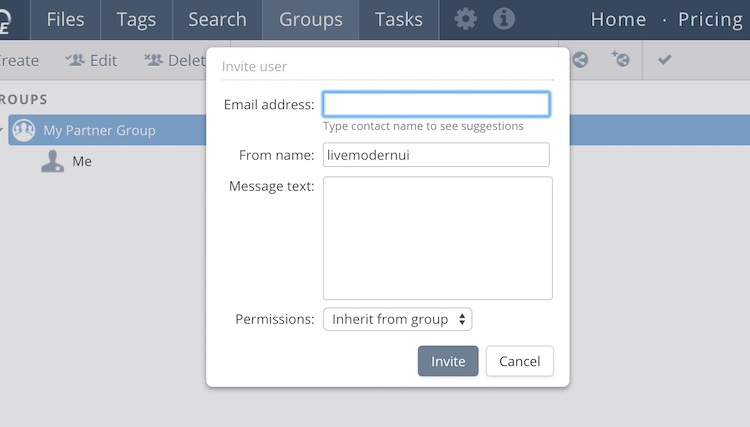Click the My Partner Group icon

pyautogui.click(x=25, y=130)
